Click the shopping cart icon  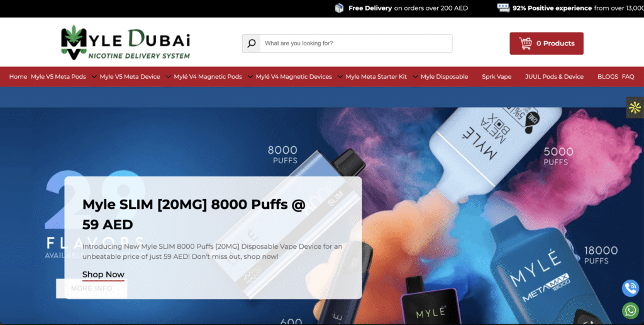tap(525, 43)
